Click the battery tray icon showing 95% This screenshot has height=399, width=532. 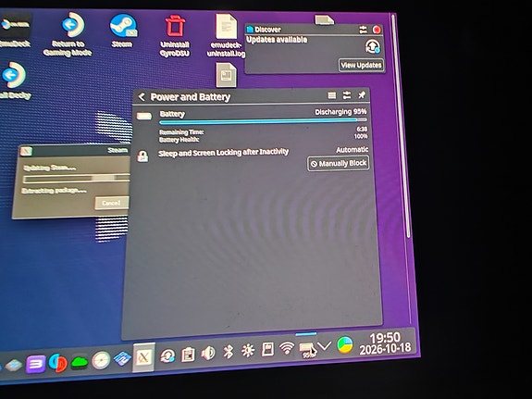[307, 349]
